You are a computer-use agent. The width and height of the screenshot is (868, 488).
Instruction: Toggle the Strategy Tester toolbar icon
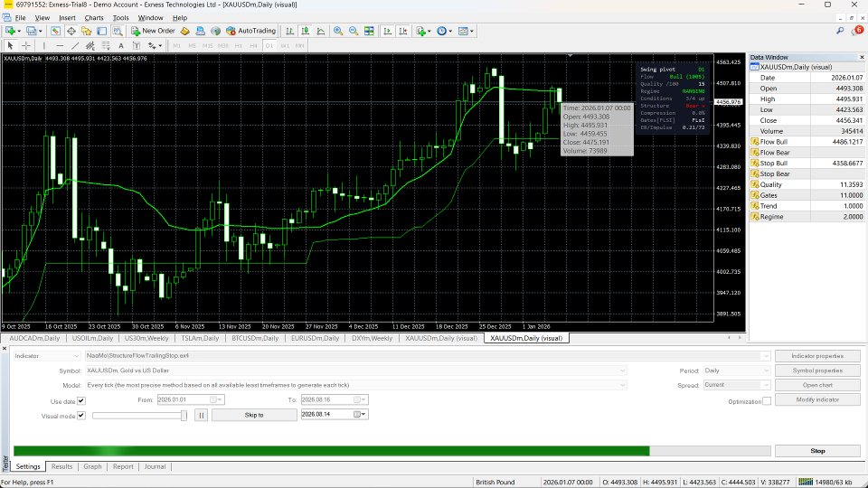pyautogui.click(x=118, y=31)
